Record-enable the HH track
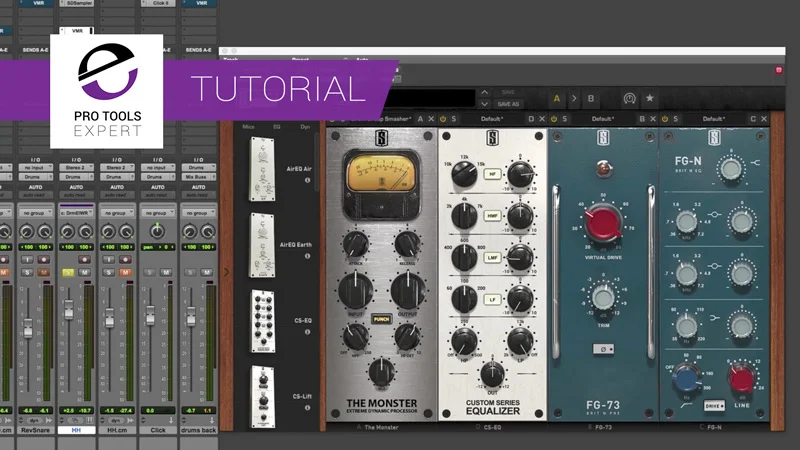The height and width of the screenshot is (450, 800). coord(84,260)
